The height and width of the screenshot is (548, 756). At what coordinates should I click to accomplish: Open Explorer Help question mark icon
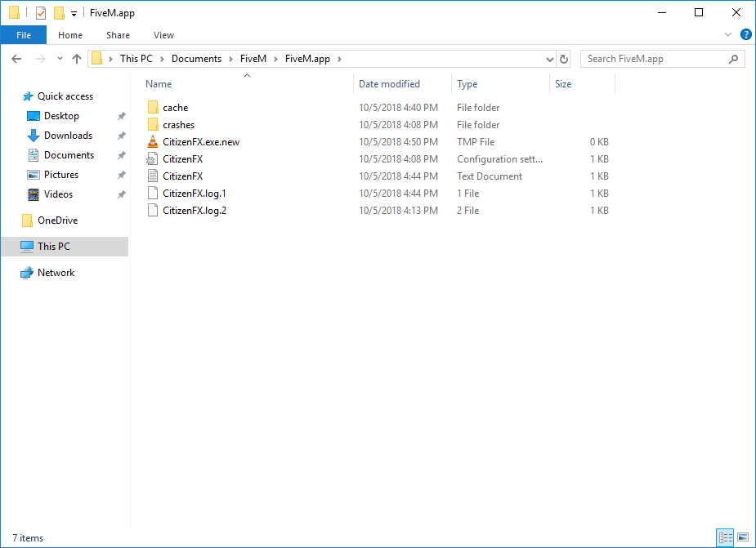pyautogui.click(x=746, y=34)
